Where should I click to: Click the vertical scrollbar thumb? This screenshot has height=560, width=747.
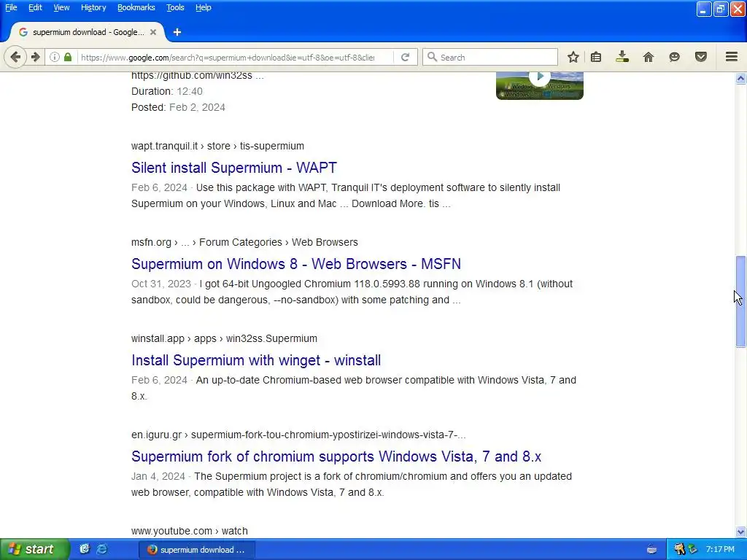click(x=740, y=302)
